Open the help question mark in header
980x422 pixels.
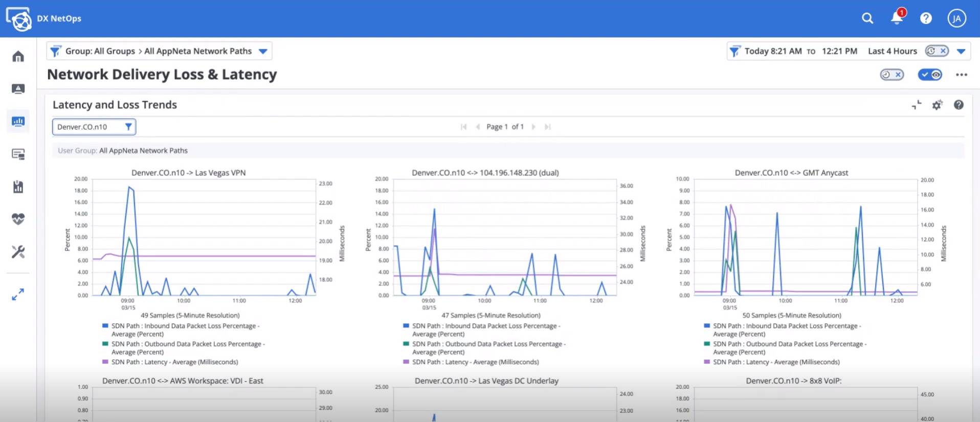[x=926, y=18]
